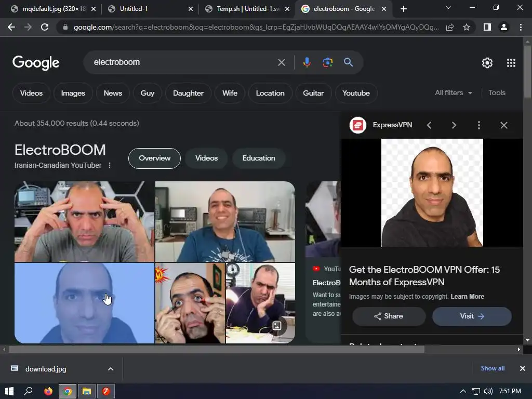Open more options in image preview panel

pos(478,126)
